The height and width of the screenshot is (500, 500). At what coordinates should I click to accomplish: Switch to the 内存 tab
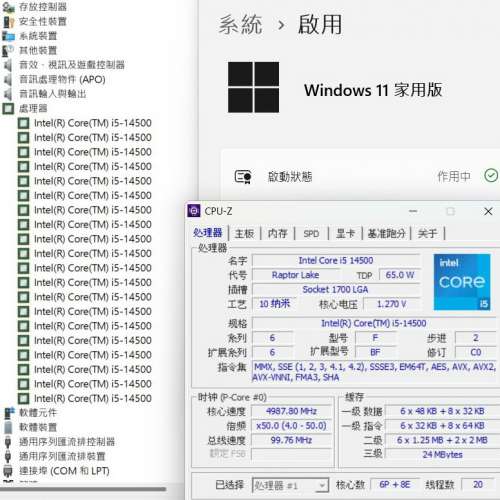click(278, 233)
